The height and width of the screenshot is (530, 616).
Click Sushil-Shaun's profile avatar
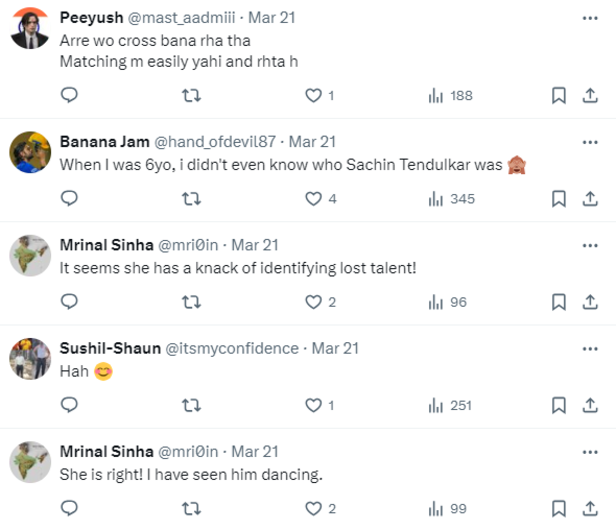point(30,358)
